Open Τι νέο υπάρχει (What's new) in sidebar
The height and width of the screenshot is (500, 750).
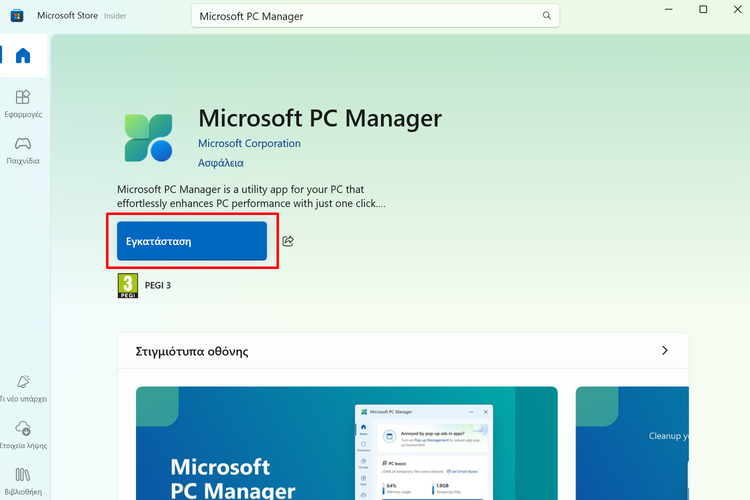point(22,388)
